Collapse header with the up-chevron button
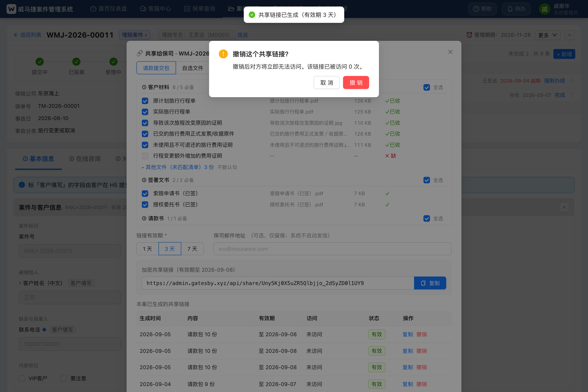The width and height of the screenshot is (588, 392). coord(569,35)
